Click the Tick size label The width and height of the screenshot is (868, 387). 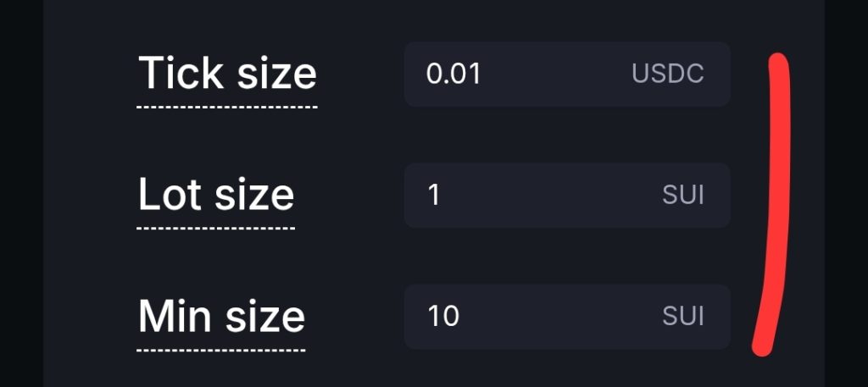tap(227, 73)
